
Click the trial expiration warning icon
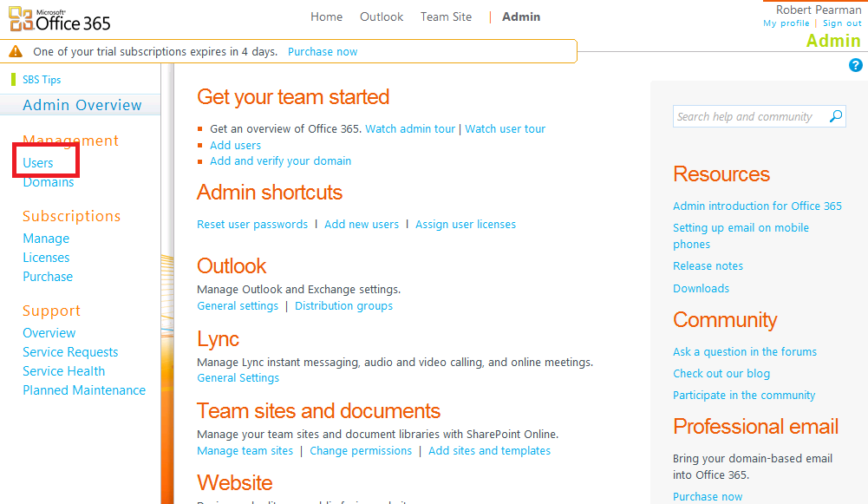click(x=16, y=51)
